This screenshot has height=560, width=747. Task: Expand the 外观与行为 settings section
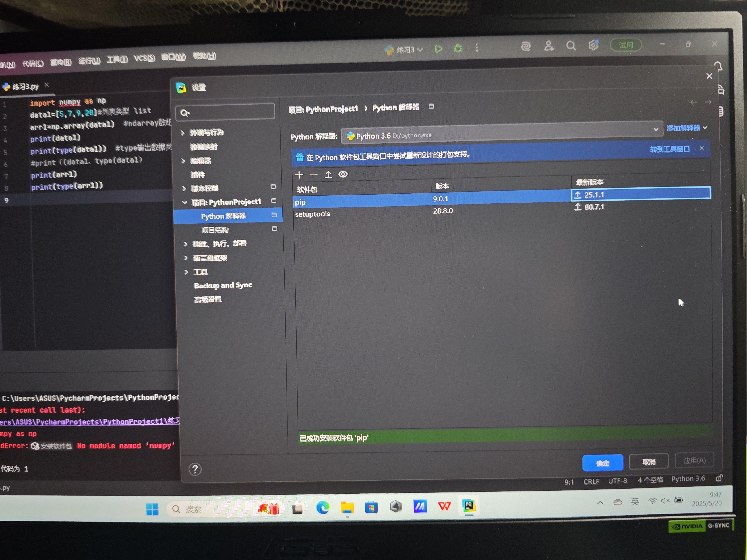click(x=183, y=133)
